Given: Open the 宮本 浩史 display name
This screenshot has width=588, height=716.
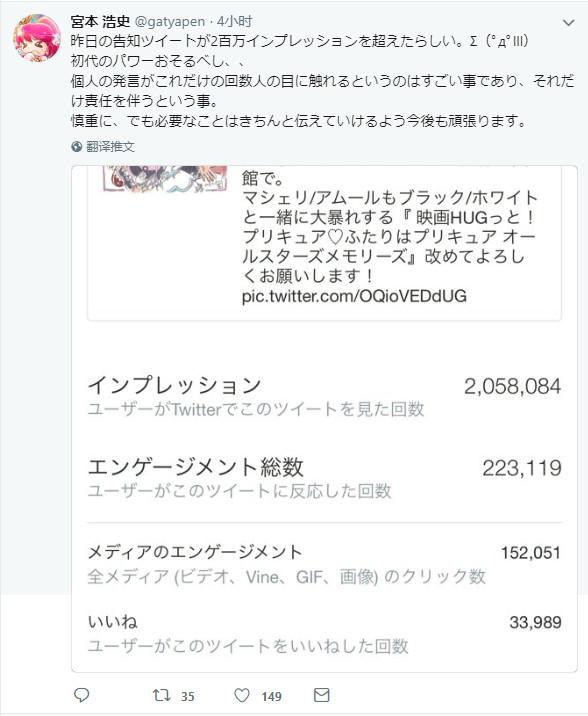Looking at the screenshot, I should (x=100, y=21).
